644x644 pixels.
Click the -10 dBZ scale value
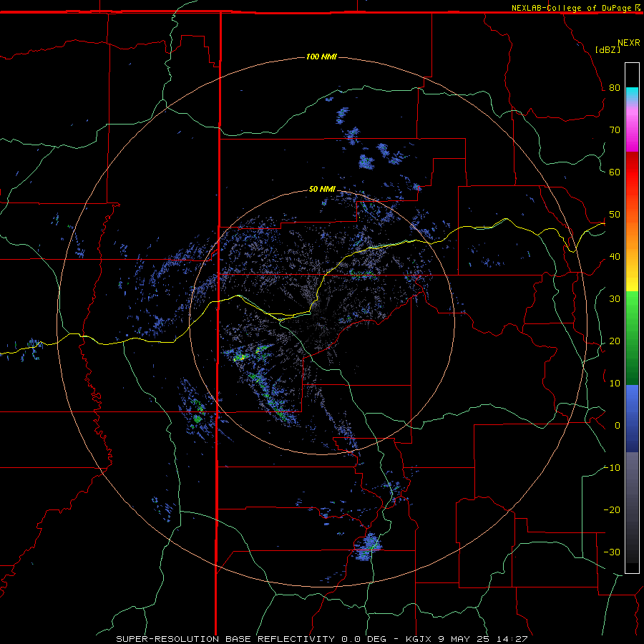(x=612, y=468)
